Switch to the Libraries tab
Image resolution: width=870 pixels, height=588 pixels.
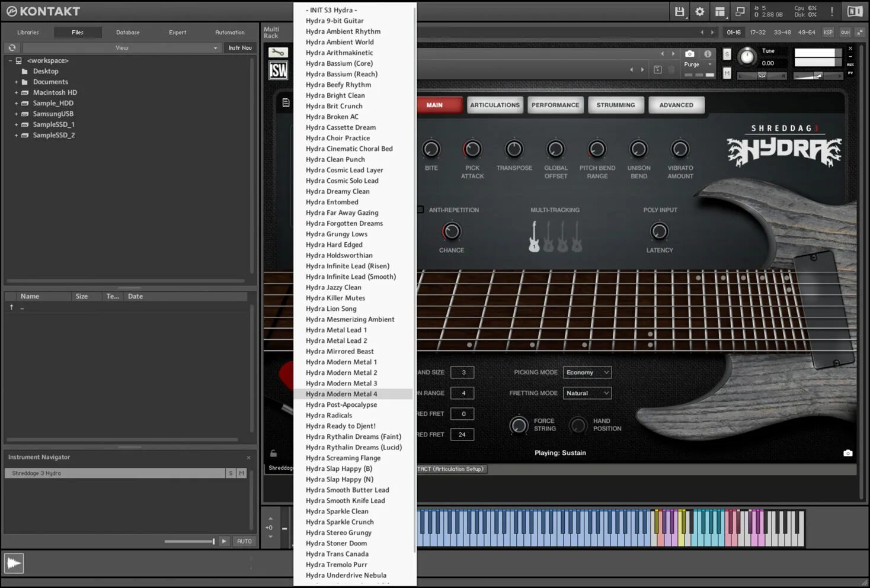(x=28, y=32)
